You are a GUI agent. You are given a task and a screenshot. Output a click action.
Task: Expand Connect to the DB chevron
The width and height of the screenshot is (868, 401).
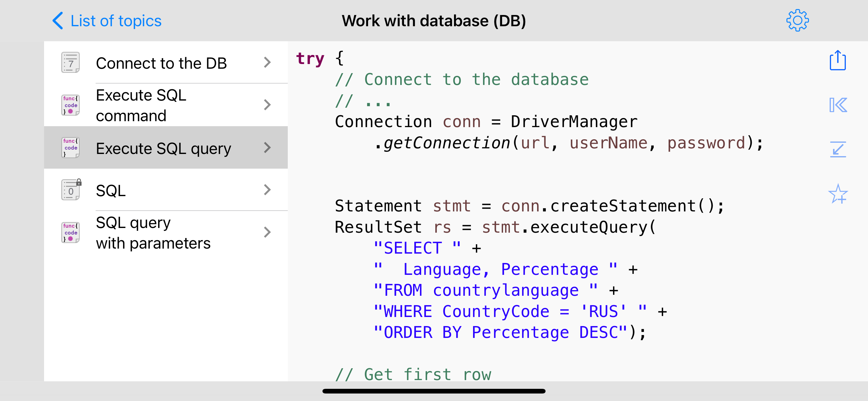[267, 63]
